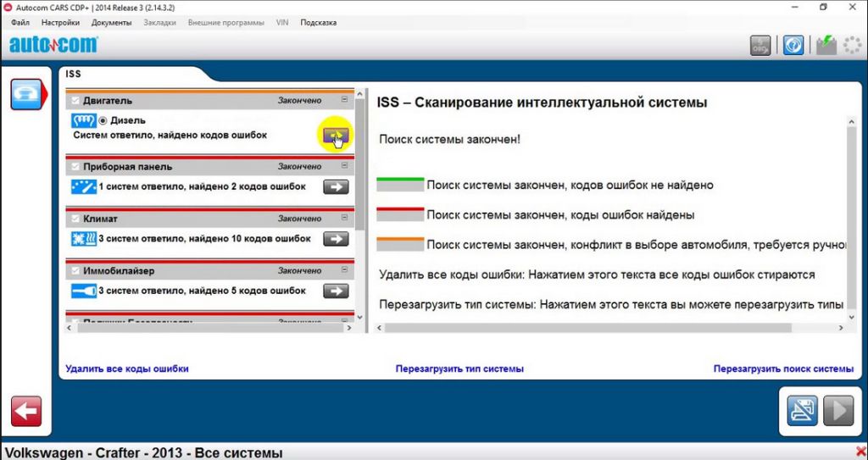This screenshot has height=460, width=868.
Task: Click the diesel glow plug icon
Action: coord(84,120)
